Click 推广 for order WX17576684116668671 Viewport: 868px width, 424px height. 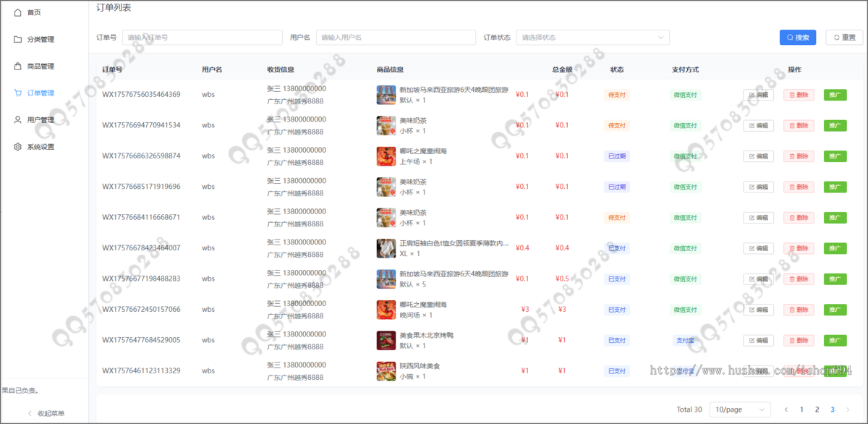point(835,218)
